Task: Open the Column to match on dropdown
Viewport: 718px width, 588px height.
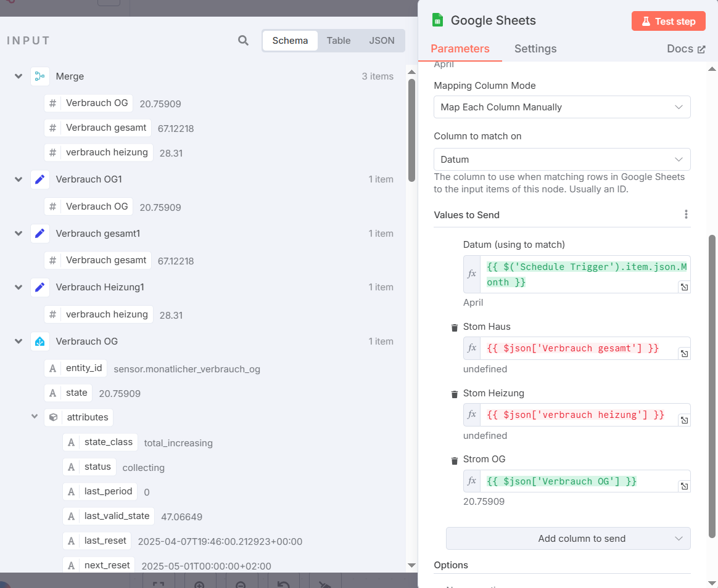Action: point(562,159)
